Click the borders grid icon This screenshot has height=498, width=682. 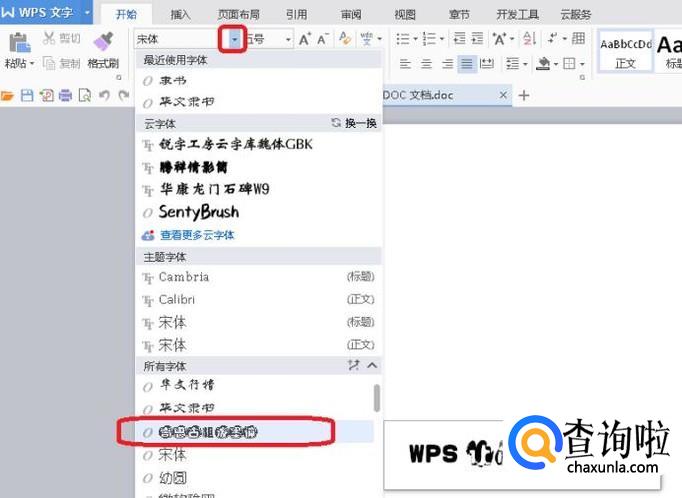tap(569, 64)
